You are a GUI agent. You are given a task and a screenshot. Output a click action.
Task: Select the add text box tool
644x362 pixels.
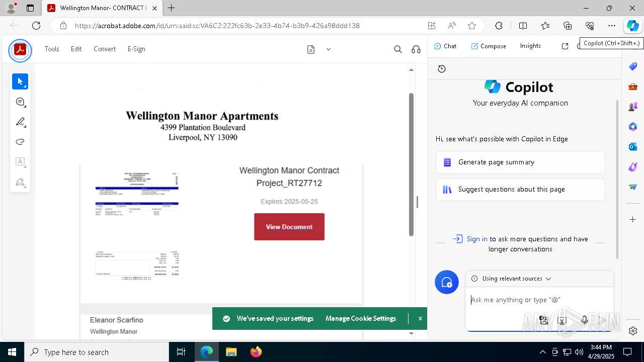click(x=20, y=162)
